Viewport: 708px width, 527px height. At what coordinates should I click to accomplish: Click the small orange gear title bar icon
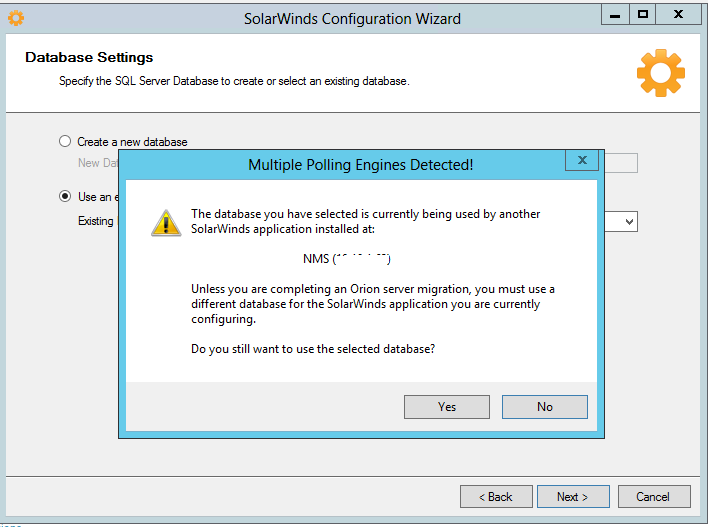16,18
